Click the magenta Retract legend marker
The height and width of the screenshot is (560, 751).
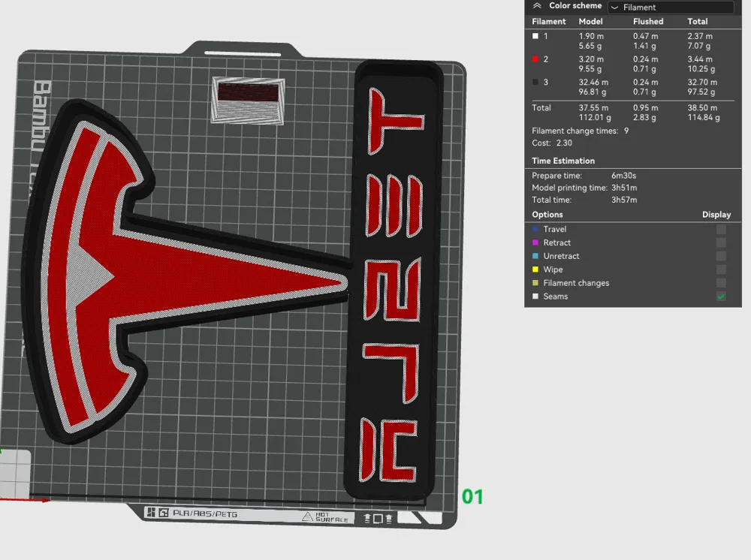coord(535,242)
